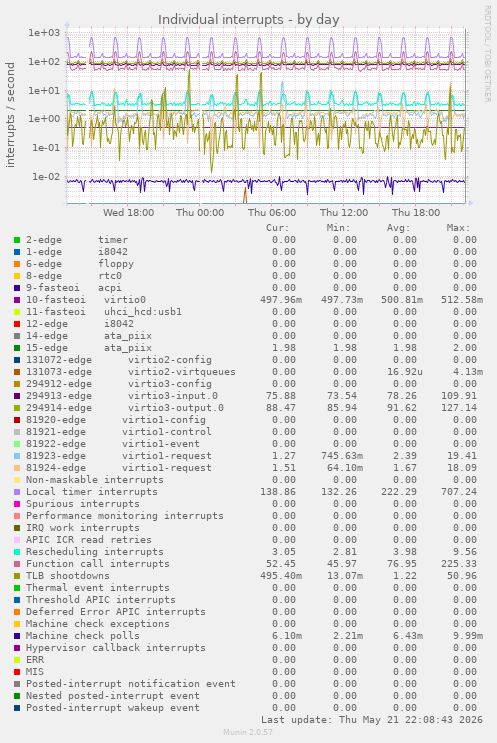Click the Machine check polls swatch

17,636
